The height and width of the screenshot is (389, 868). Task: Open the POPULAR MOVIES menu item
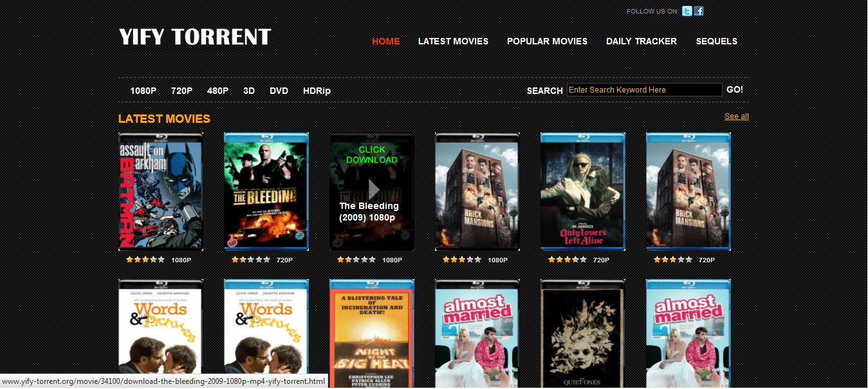[x=547, y=41]
